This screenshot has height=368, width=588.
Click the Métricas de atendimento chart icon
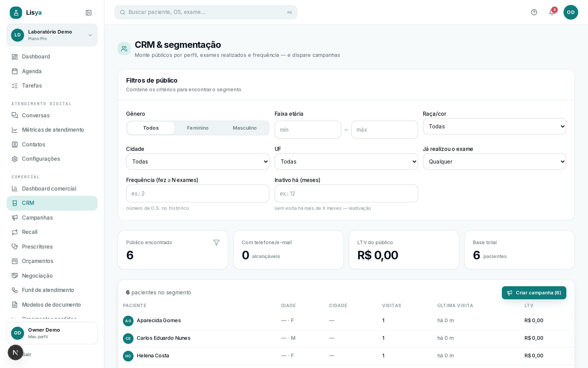pos(14,130)
